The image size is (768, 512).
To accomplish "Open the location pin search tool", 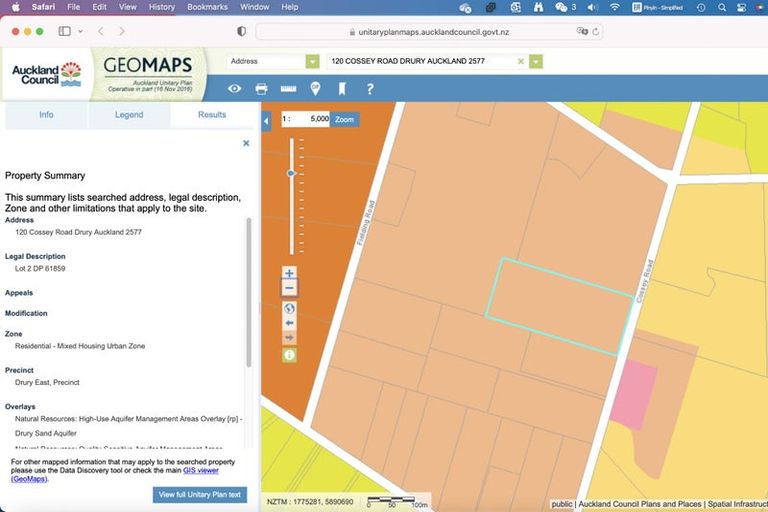I will coord(315,89).
